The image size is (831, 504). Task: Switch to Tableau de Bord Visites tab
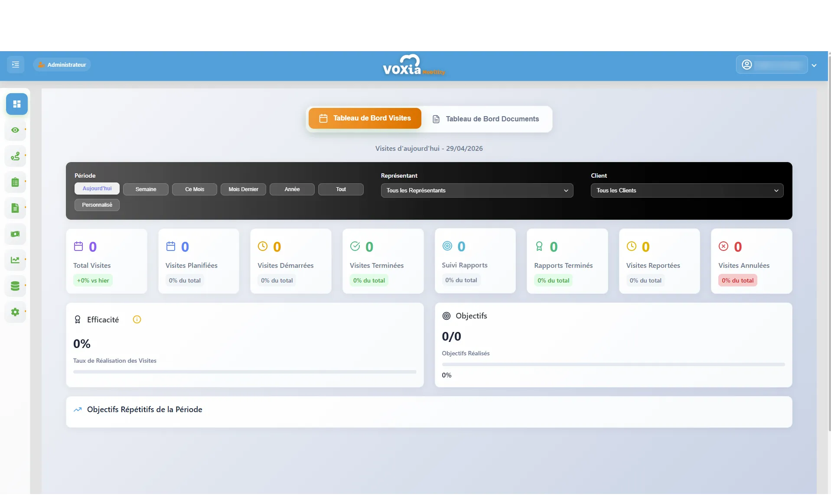365,118
